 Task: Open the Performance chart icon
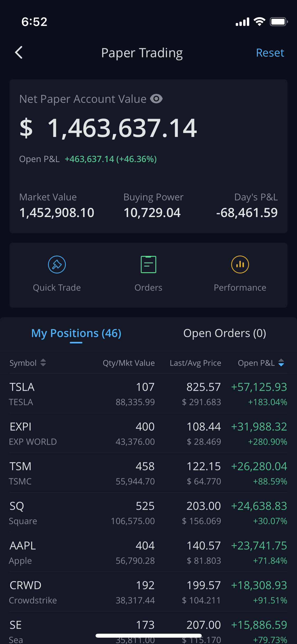coord(240,264)
